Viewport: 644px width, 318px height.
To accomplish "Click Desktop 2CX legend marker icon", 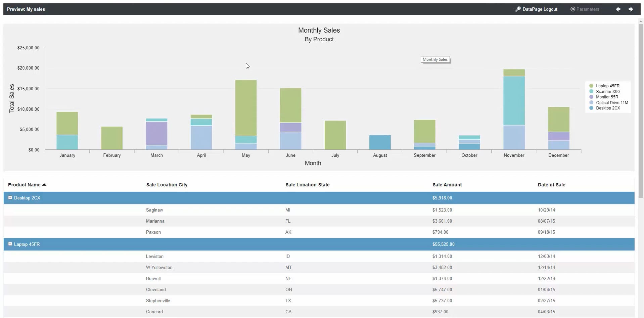I will click(x=591, y=108).
